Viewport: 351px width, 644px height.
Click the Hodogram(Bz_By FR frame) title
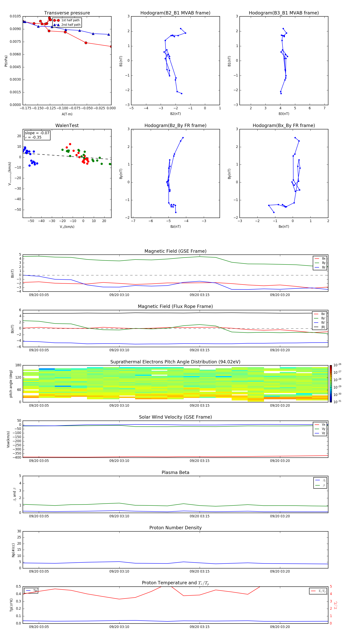(175, 125)
